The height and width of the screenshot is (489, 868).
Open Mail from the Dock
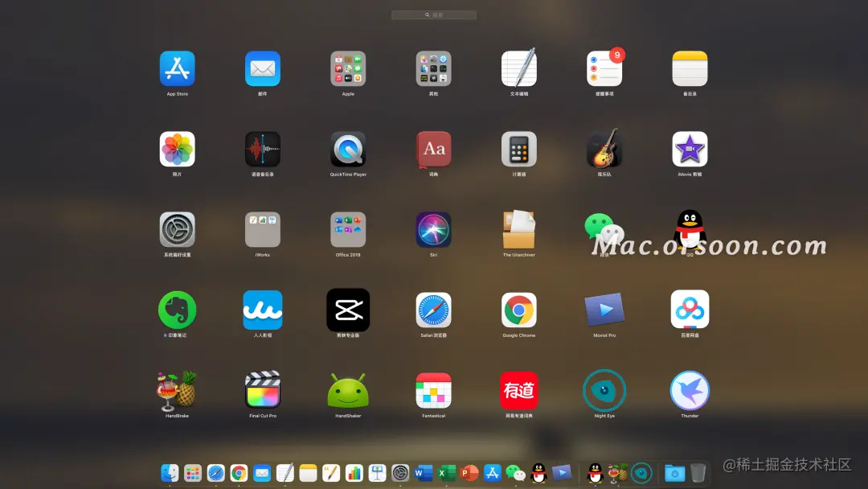point(262,473)
